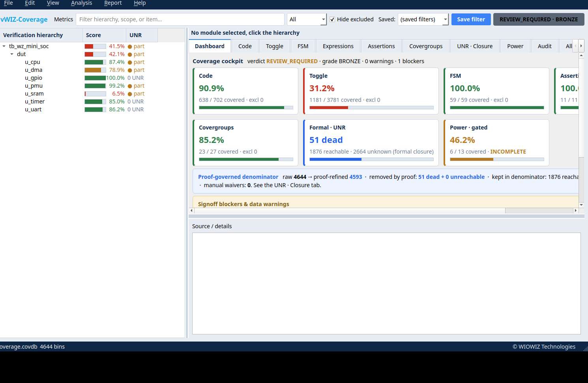Switch to the Code tab

[245, 46]
